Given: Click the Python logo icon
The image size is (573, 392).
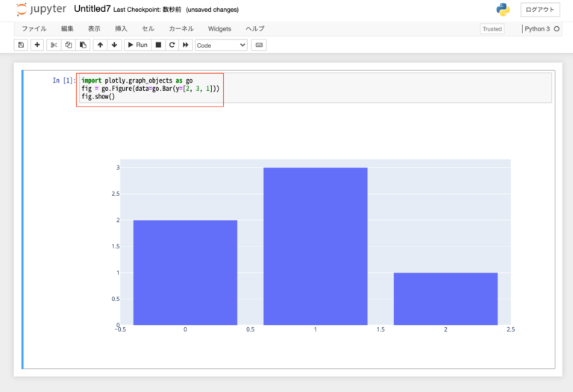Looking at the screenshot, I should (x=503, y=10).
